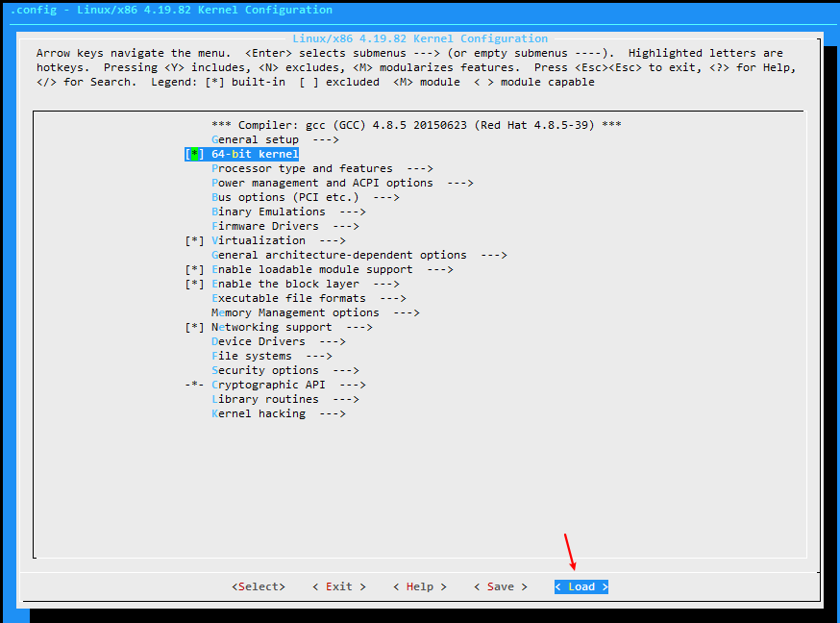
Task: Toggle Enable the block layer checkbox
Action: (x=194, y=285)
